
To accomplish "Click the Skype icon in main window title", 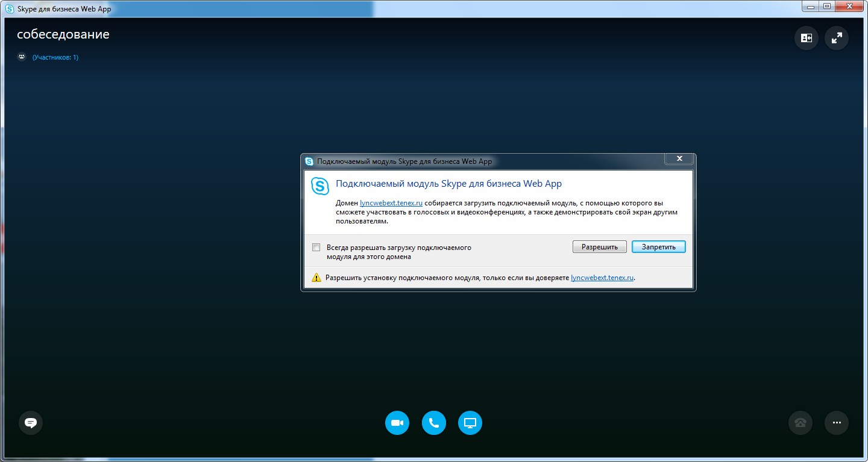I will tap(10, 9).
